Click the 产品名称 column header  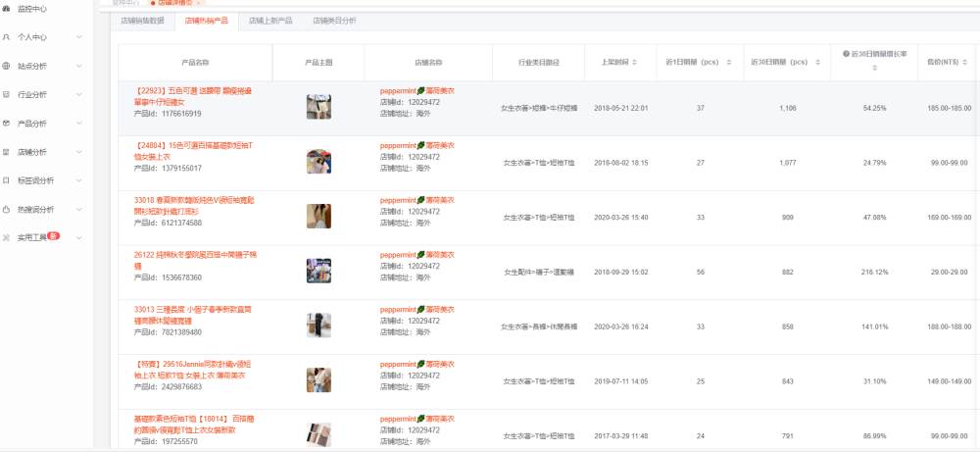coord(195,63)
